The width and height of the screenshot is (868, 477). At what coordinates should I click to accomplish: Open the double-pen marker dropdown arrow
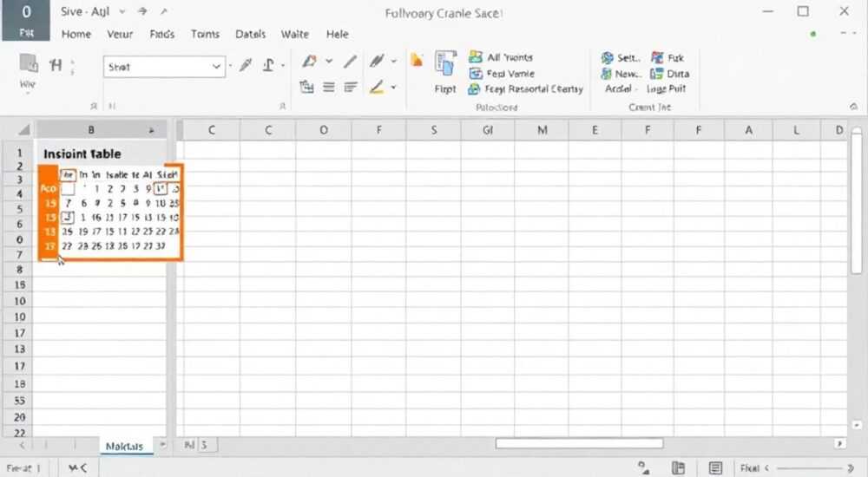click(x=393, y=61)
